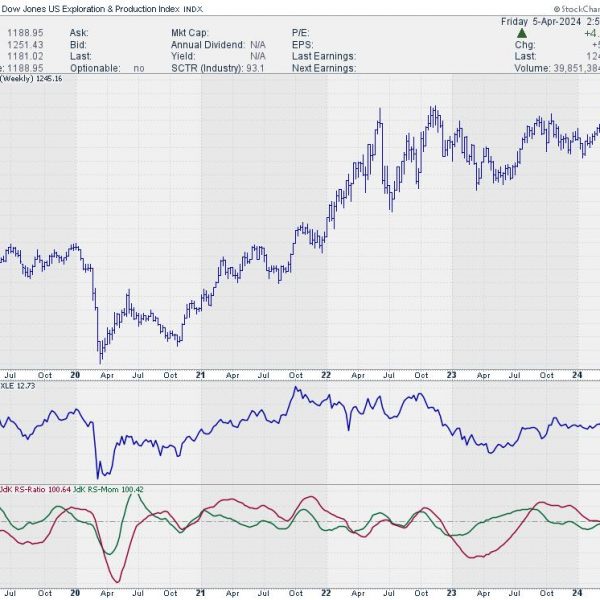The height and width of the screenshot is (600, 600).
Task: Click the date 'Friday 5-Apr-2024'
Action: [541, 21]
